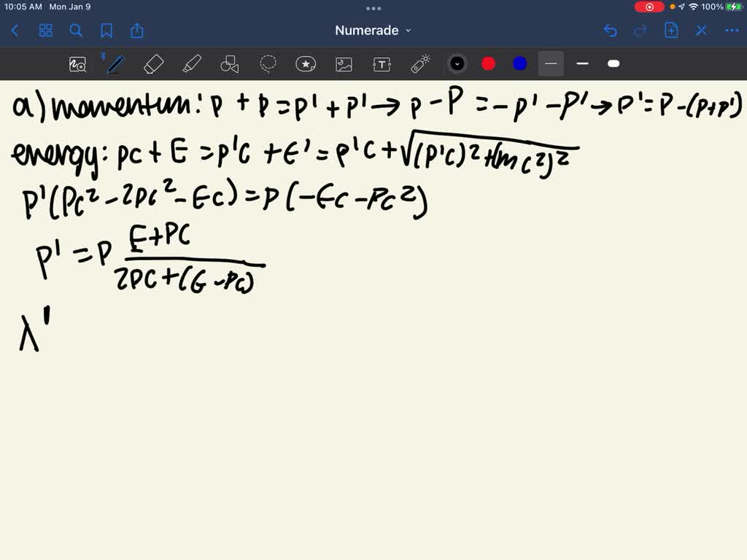Viewport: 747px width, 560px height.
Task: Activate the laser pointer tool
Action: [x=419, y=64]
